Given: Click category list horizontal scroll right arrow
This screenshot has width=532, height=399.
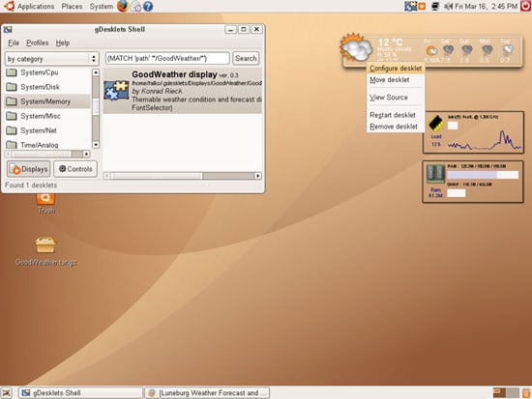Looking at the screenshot, I should [x=86, y=155].
